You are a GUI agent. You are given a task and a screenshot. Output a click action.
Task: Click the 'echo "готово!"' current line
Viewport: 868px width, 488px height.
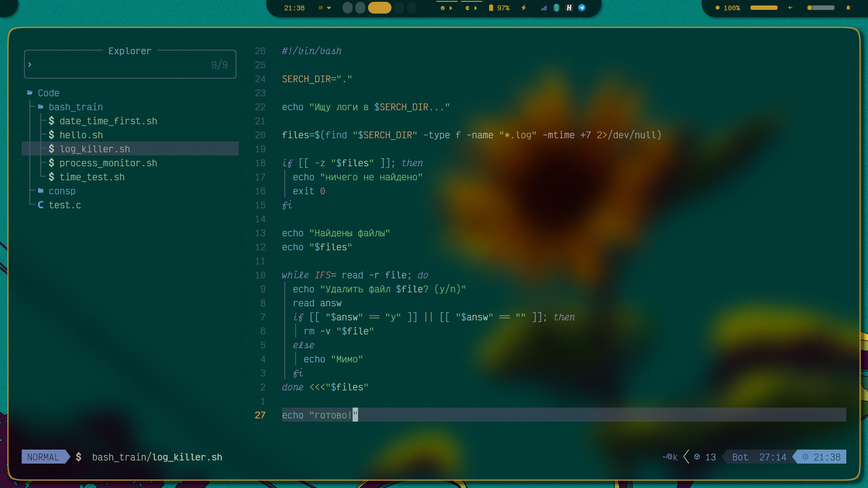(x=564, y=414)
